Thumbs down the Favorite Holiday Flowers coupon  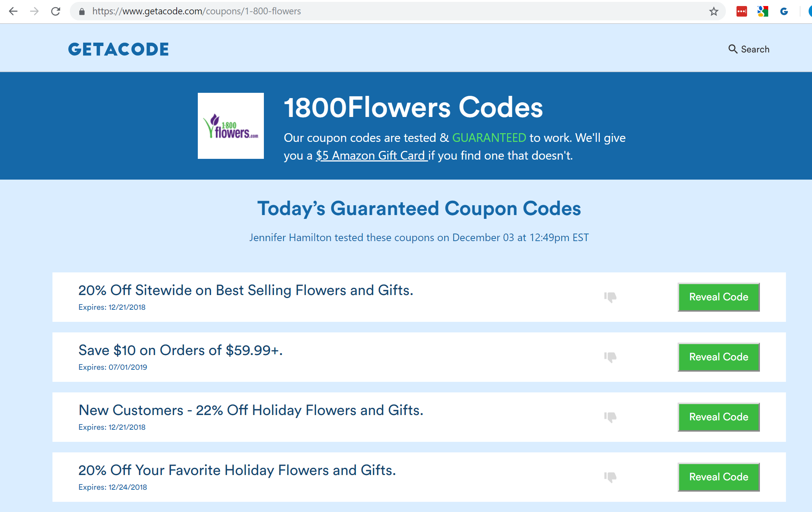pos(610,477)
